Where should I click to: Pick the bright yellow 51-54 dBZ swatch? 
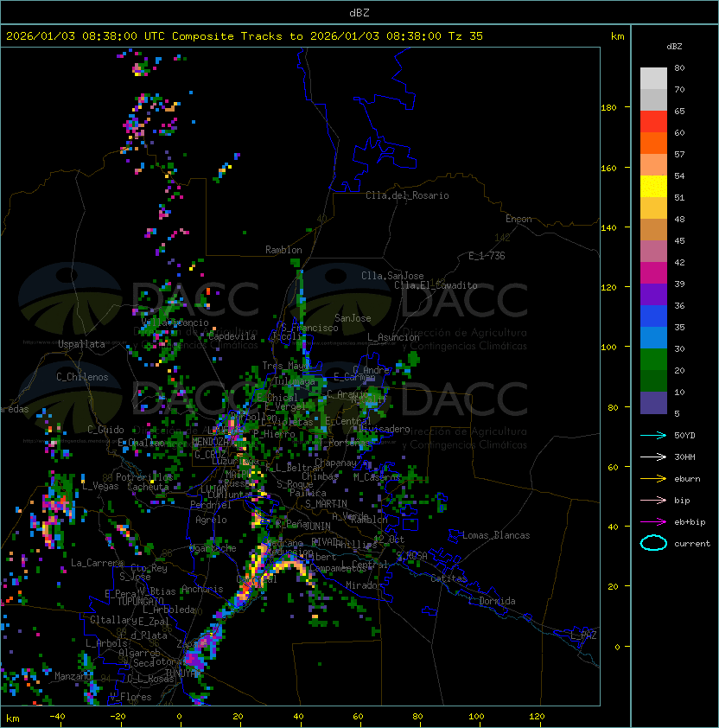click(x=653, y=187)
